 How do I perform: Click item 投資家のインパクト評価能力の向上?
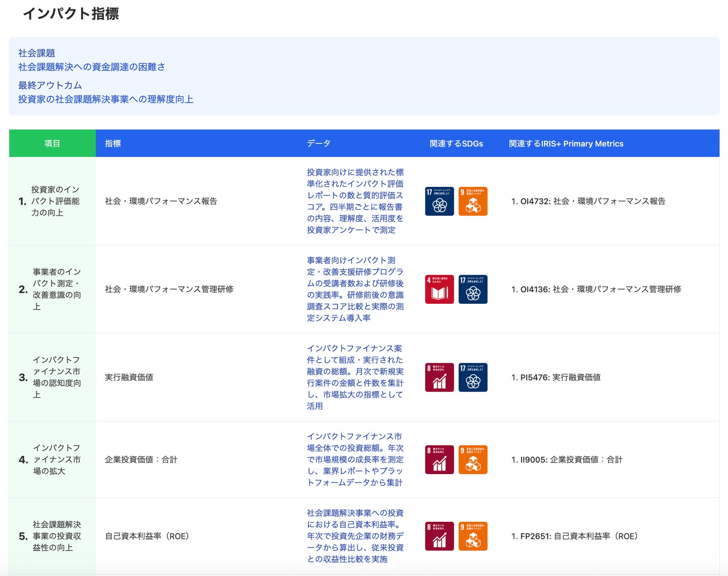55,201
